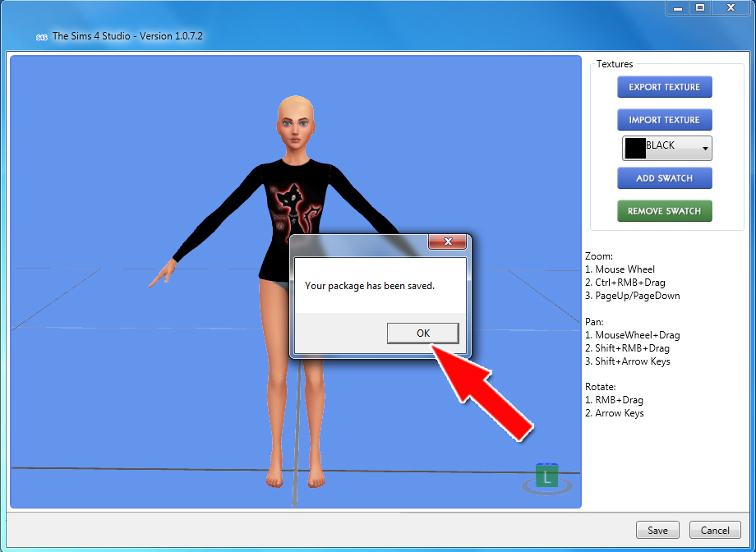Click the 'PageUp/PageDown' hint text

click(x=638, y=296)
